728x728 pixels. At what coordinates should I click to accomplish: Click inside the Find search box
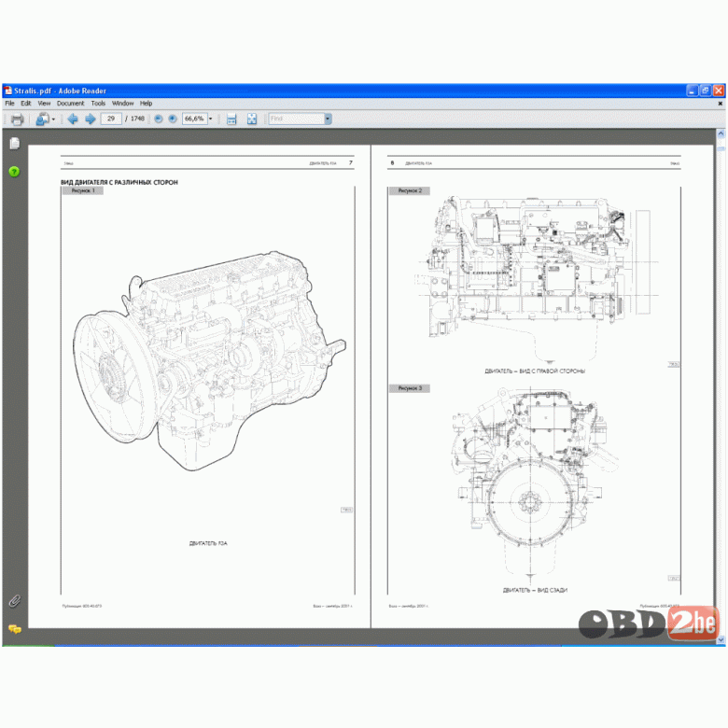pyautogui.click(x=296, y=119)
